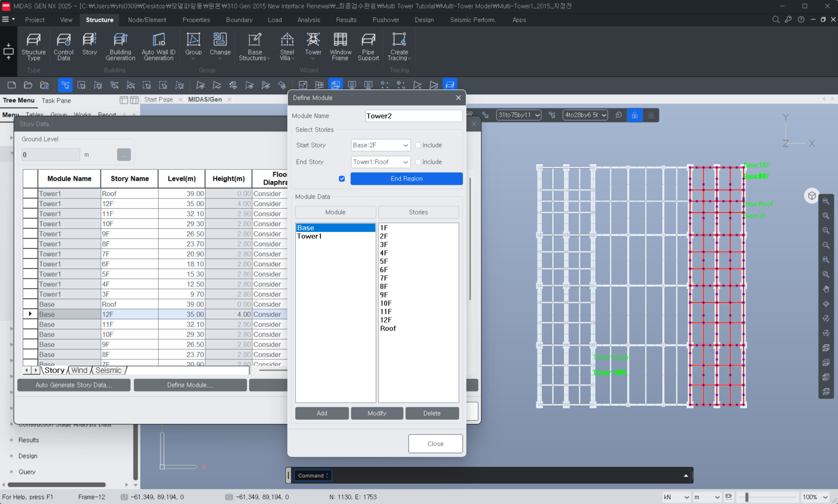Screen dimensions: 838x504
Task: Click the Pipe Support wizard icon
Action: (x=368, y=46)
